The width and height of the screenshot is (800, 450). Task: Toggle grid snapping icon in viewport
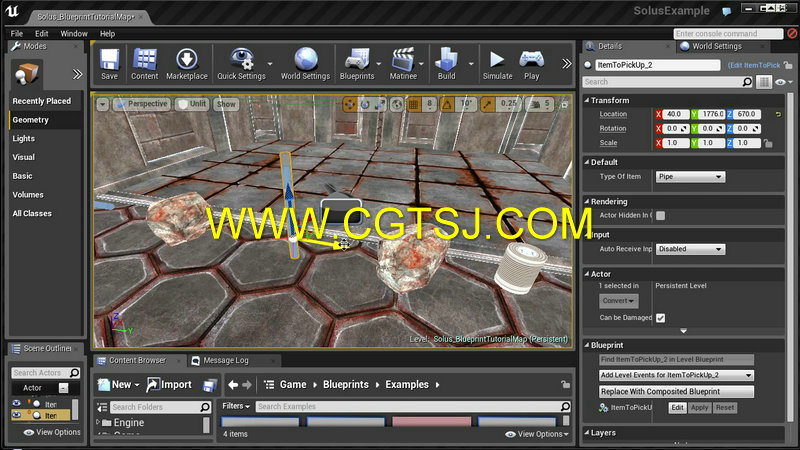point(414,104)
